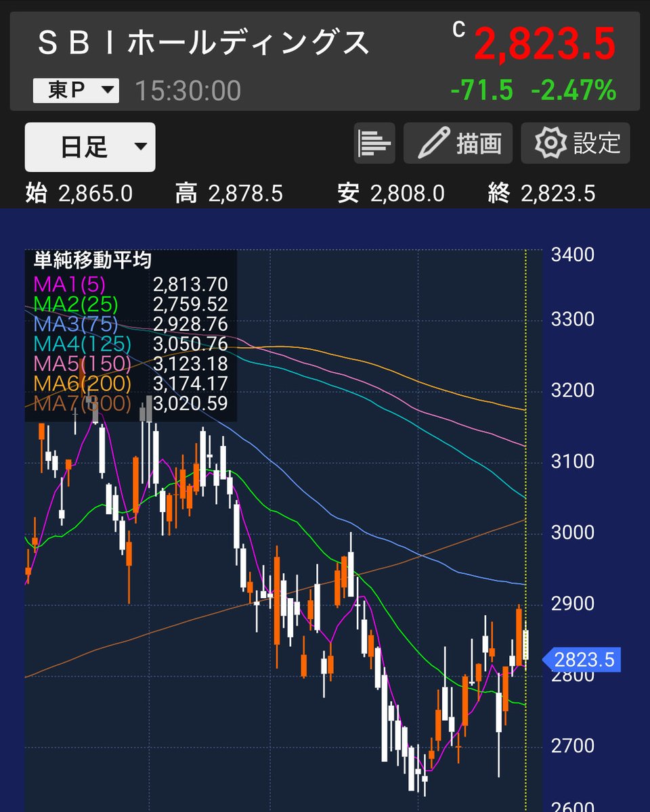Click the time 15:30:00
The image size is (650, 812).
(188, 91)
